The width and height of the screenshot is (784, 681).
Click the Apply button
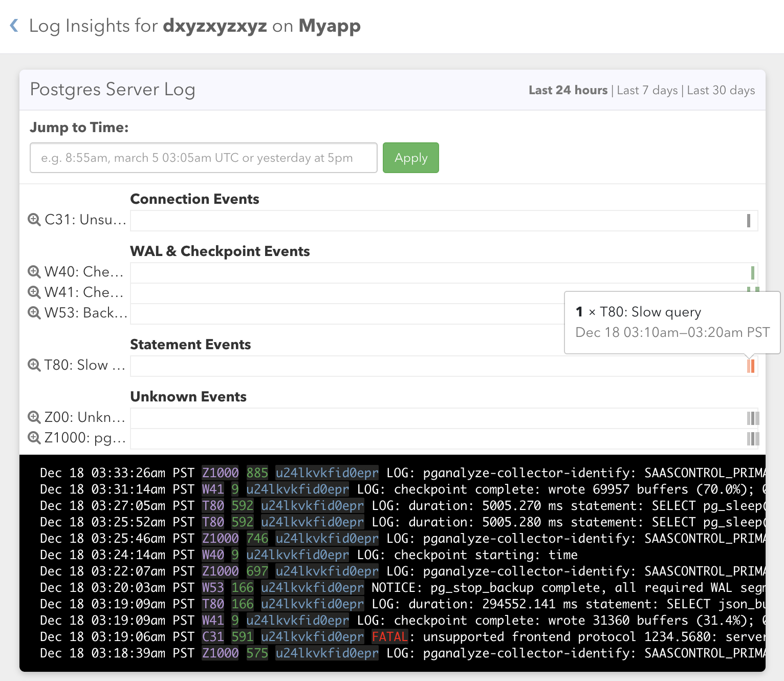pyautogui.click(x=411, y=158)
